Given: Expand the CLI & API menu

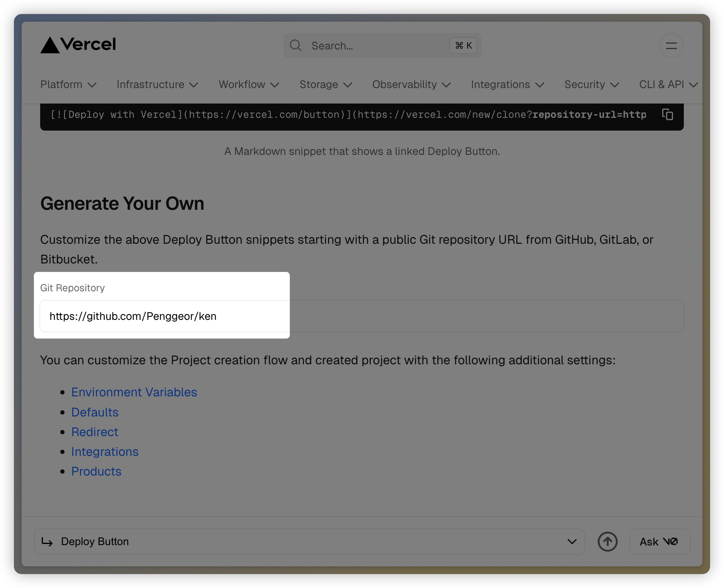Looking at the screenshot, I should (668, 85).
